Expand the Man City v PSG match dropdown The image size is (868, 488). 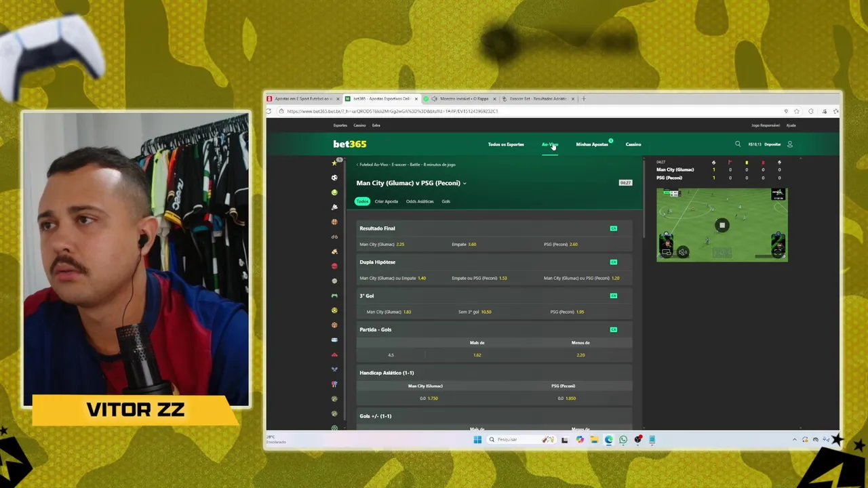click(465, 183)
